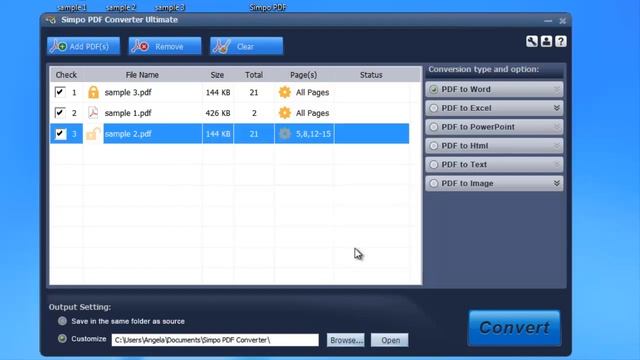The height and width of the screenshot is (360, 640).
Task: Click the Open button
Action: 390,340
